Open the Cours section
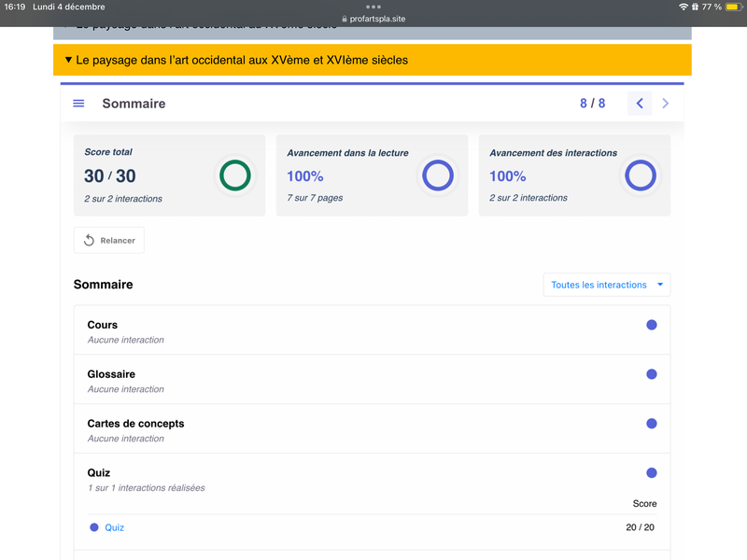747x560 pixels. tap(103, 325)
